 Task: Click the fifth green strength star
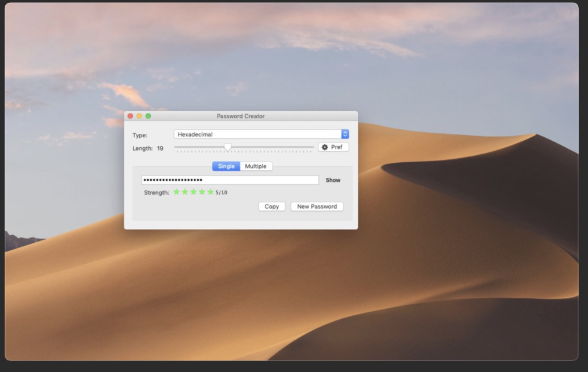[x=210, y=192]
